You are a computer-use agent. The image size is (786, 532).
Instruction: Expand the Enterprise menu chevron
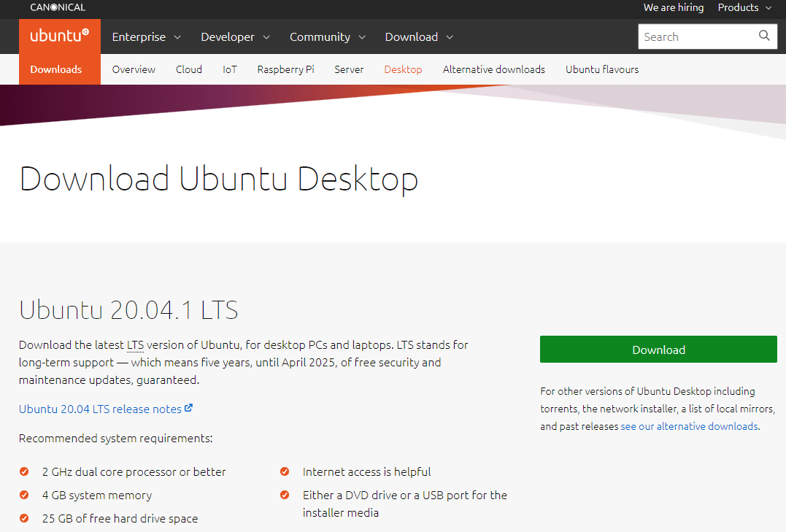click(x=177, y=37)
